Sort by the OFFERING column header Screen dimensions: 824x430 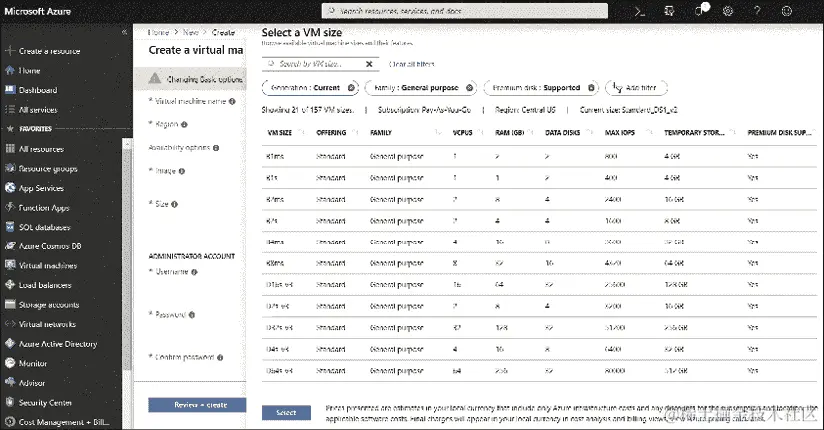[x=331, y=132]
